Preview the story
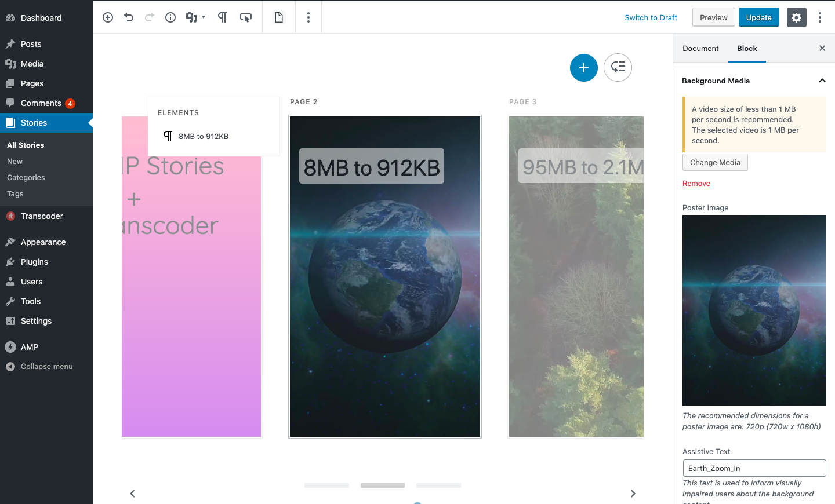 coord(713,17)
